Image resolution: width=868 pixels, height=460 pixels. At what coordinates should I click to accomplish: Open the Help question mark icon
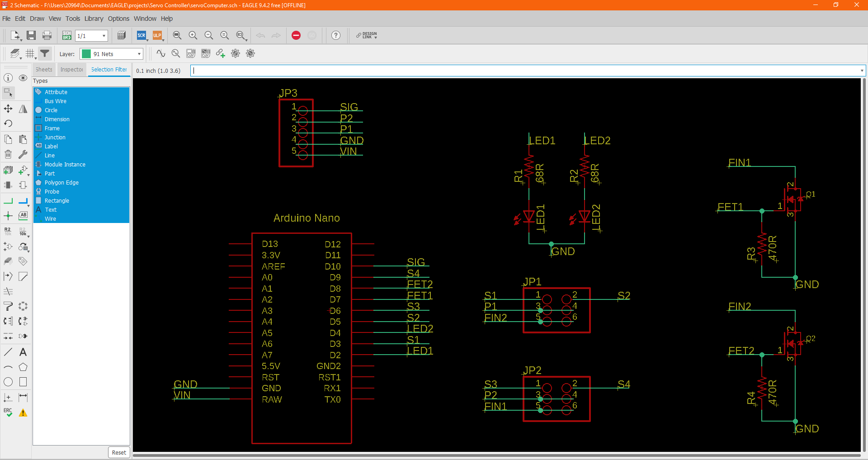tap(336, 35)
